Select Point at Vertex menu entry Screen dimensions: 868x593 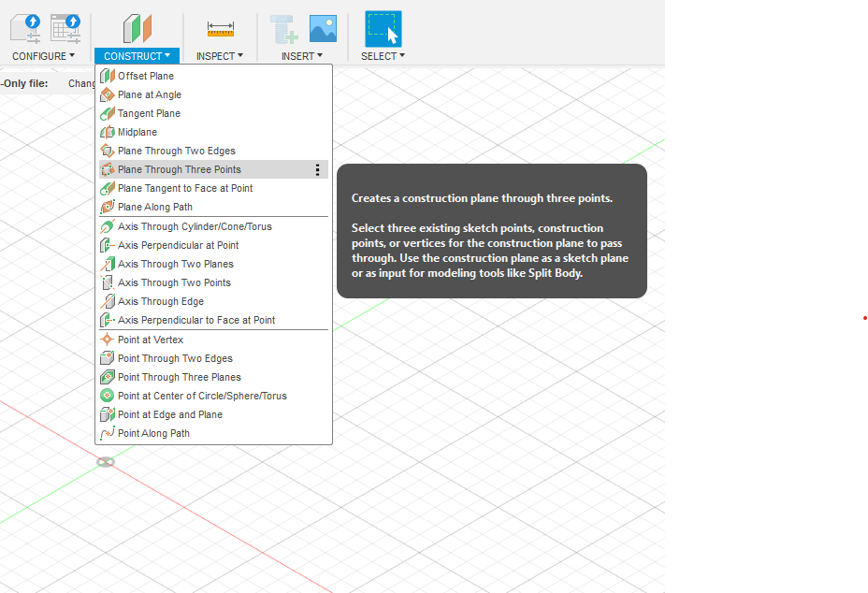(151, 340)
